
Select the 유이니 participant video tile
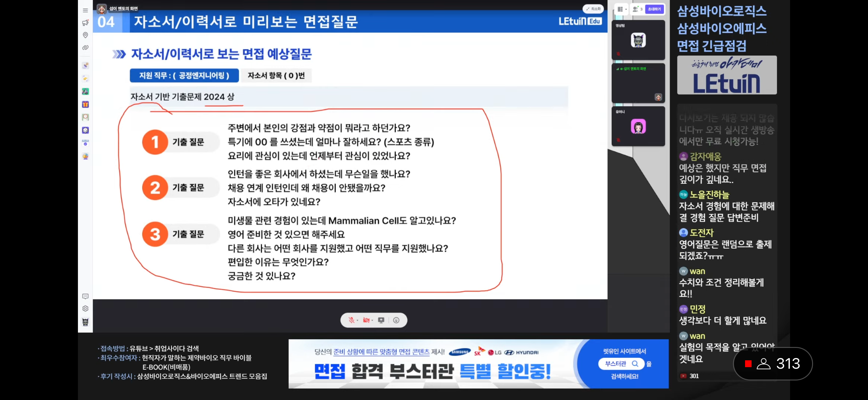pos(638,126)
